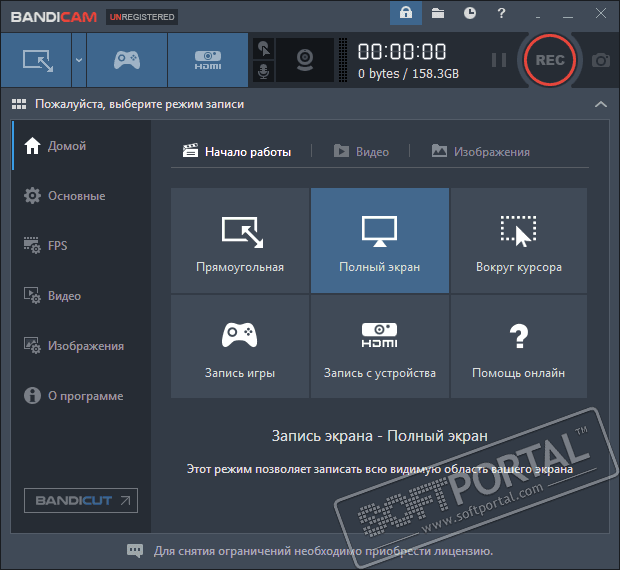This screenshot has height=570, width=620.
Task: Click the 00:00:00 recording timer
Action: click(402, 52)
